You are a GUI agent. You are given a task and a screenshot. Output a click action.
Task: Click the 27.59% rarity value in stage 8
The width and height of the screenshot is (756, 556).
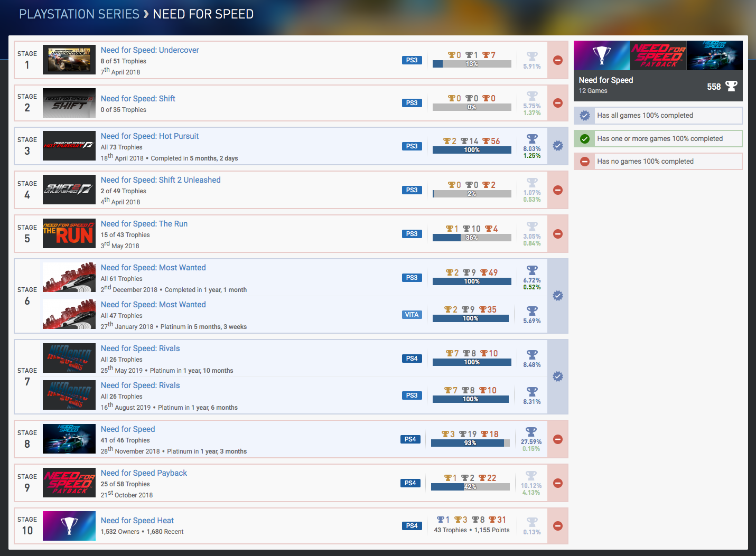pyautogui.click(x=531, y=442)
